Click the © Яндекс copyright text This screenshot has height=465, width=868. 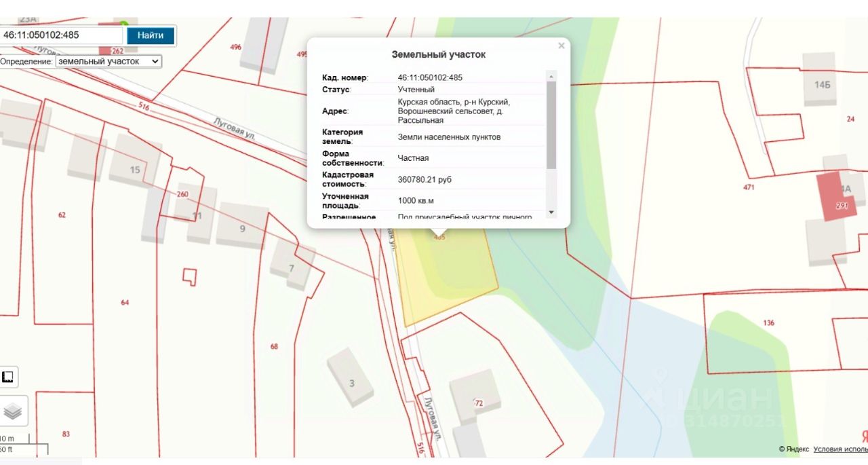[793, 449]
